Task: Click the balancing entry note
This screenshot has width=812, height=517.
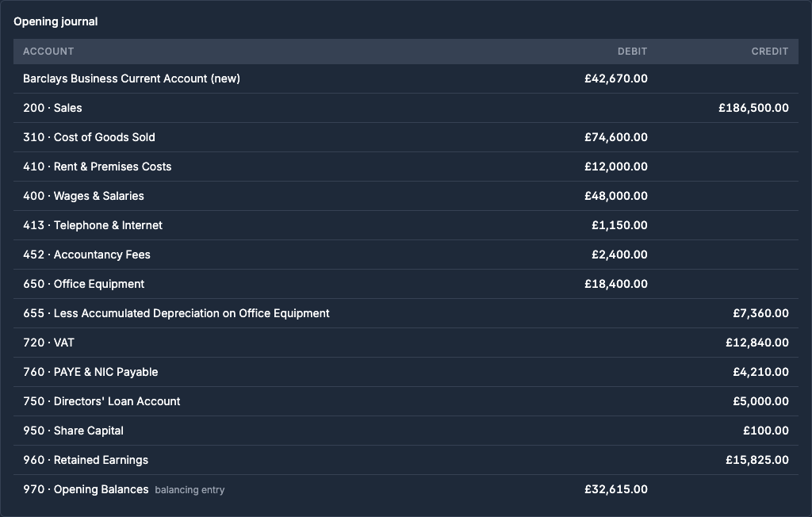Action: coord(190,490)
